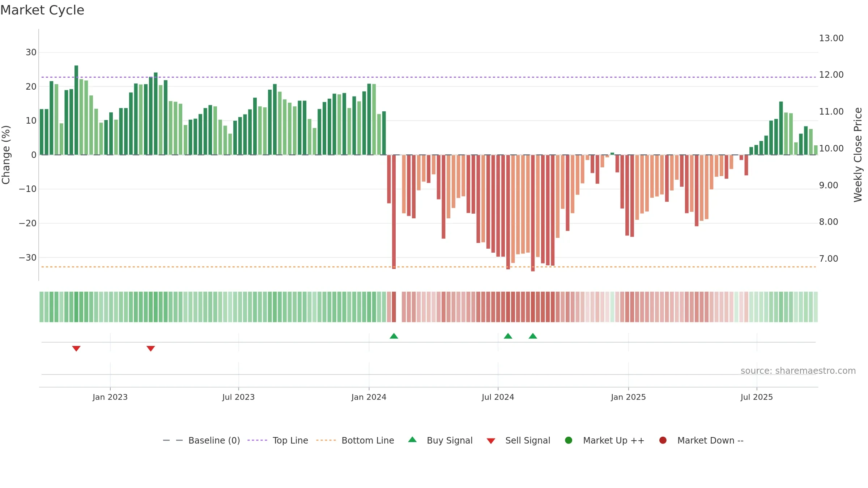Click the first green heatmap cell at far left
The image size is (868, 488).
coord(42,307)
